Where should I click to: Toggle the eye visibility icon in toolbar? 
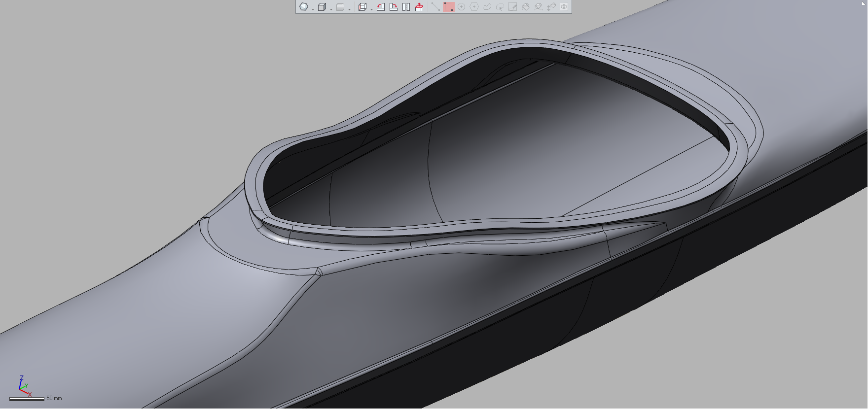point(564,7)
